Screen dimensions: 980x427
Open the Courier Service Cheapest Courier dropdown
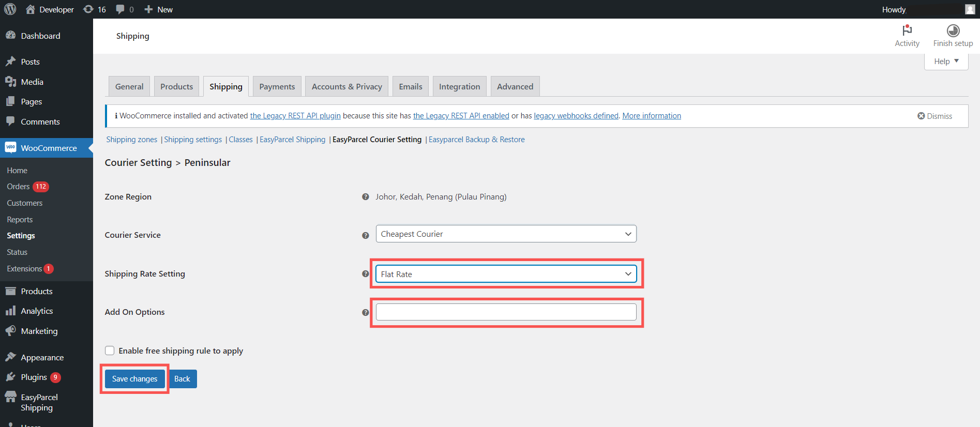(x=506, y=234)
